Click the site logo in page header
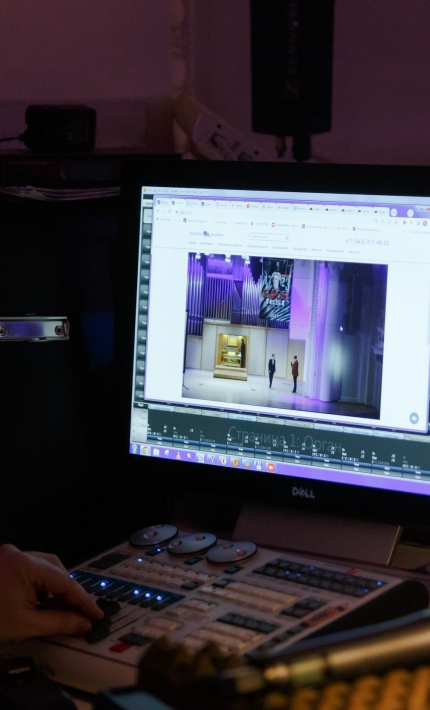Image resolution: width=430 pixels, height=710 pixels. tap(206, 234)
